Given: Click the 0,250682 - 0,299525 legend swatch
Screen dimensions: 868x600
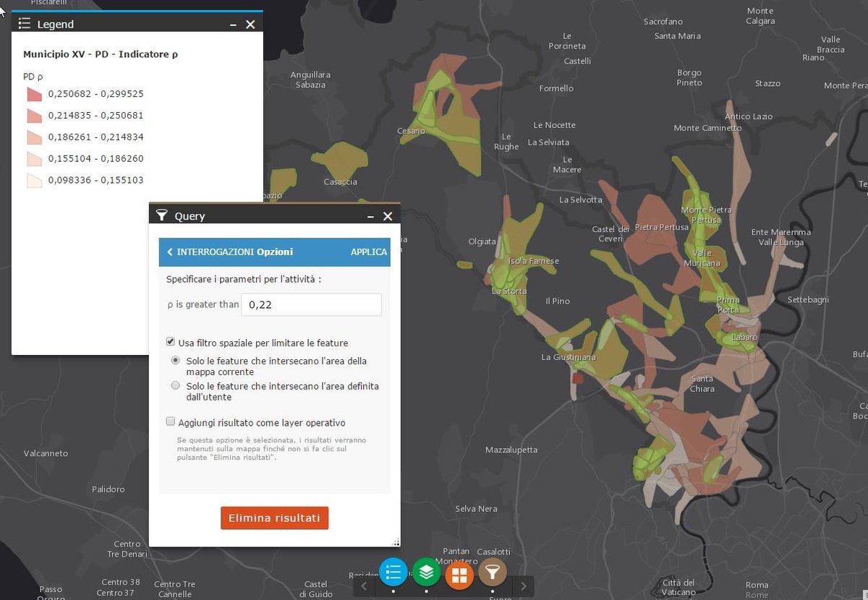Looking at the screenshot, I should 34,94.
